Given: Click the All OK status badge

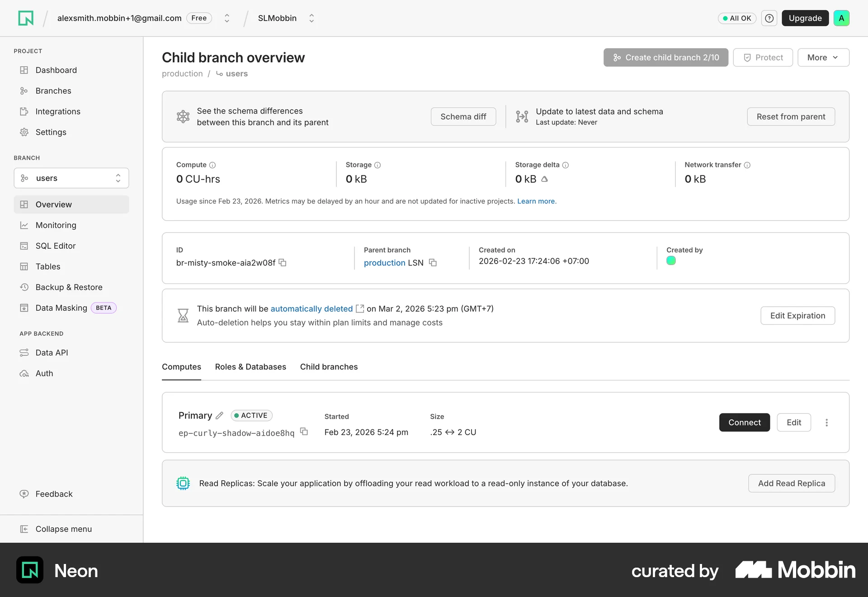Looking at the screenshot, I should click(737, 18).
